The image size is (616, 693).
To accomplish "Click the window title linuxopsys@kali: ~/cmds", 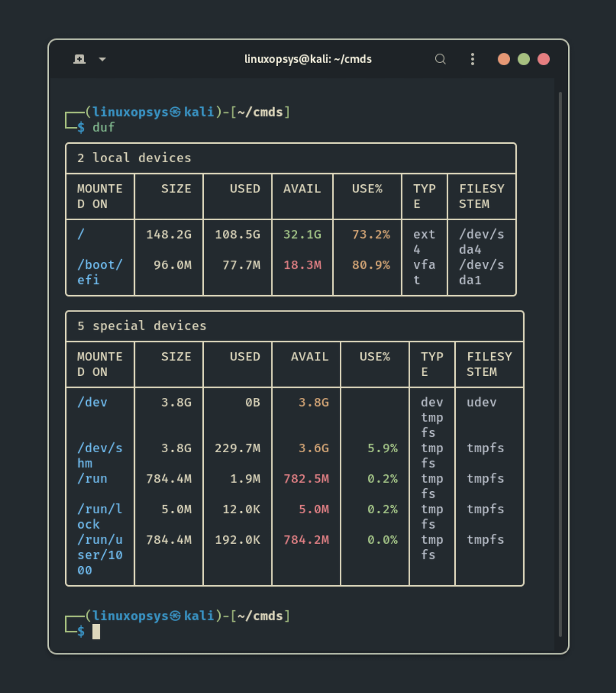I will [308, 59].
